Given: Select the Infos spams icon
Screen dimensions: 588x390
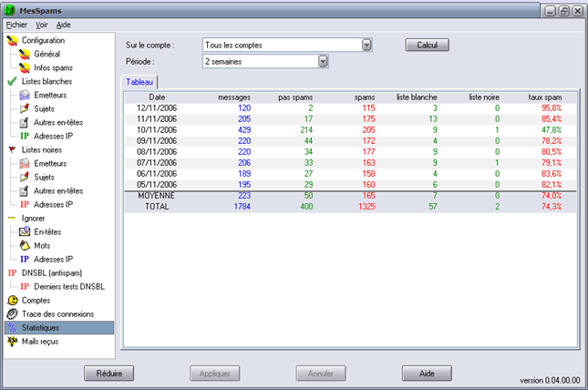Looking at the screenshot, I should 26,67.
